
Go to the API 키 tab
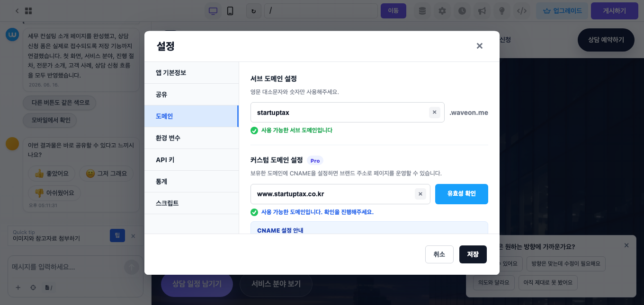coord(191,160)
